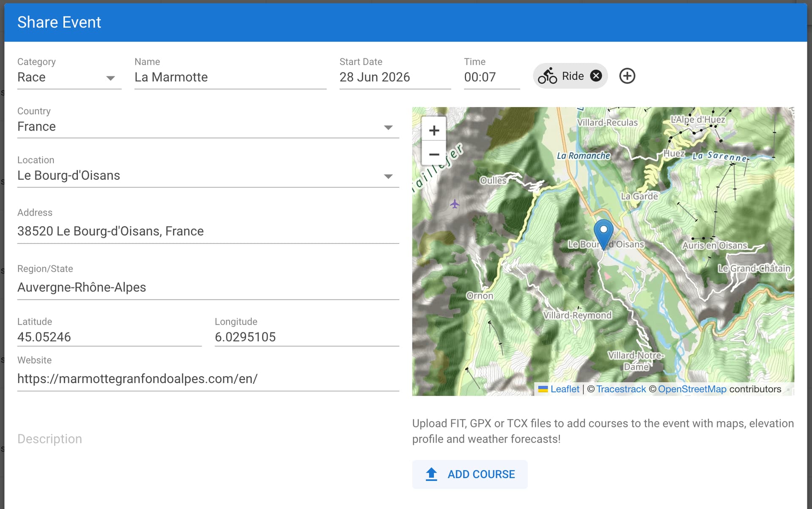Zoom in on the map
Screen dimensions: 812x509
[434, 130]
